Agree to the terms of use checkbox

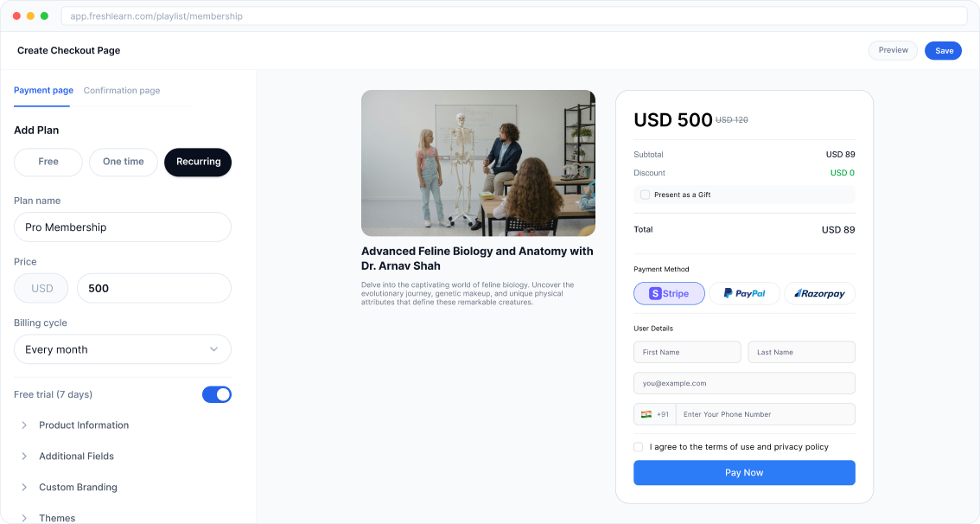638,446
